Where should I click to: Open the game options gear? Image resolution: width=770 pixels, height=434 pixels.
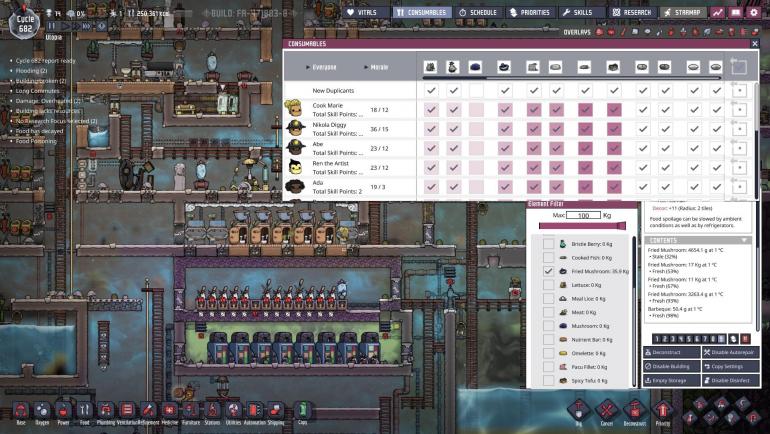pyautogui.click(x=753, y=12)
